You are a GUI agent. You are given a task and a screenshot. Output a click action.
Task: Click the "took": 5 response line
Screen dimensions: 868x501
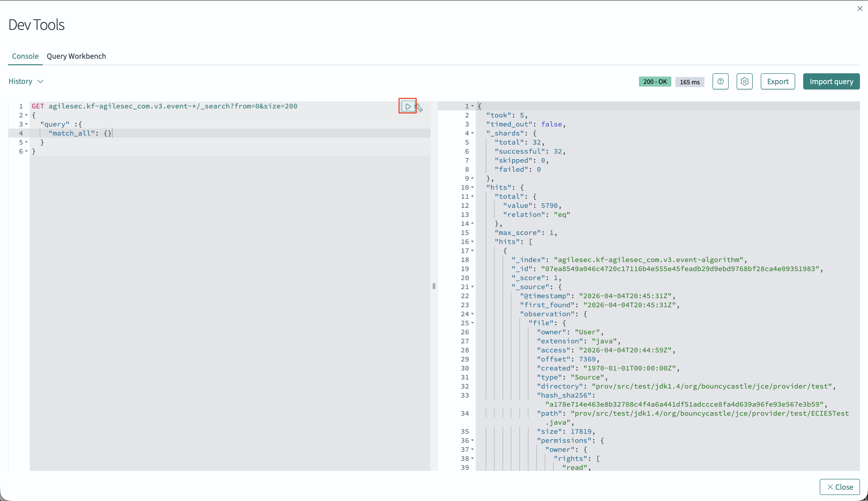point(507,115)
